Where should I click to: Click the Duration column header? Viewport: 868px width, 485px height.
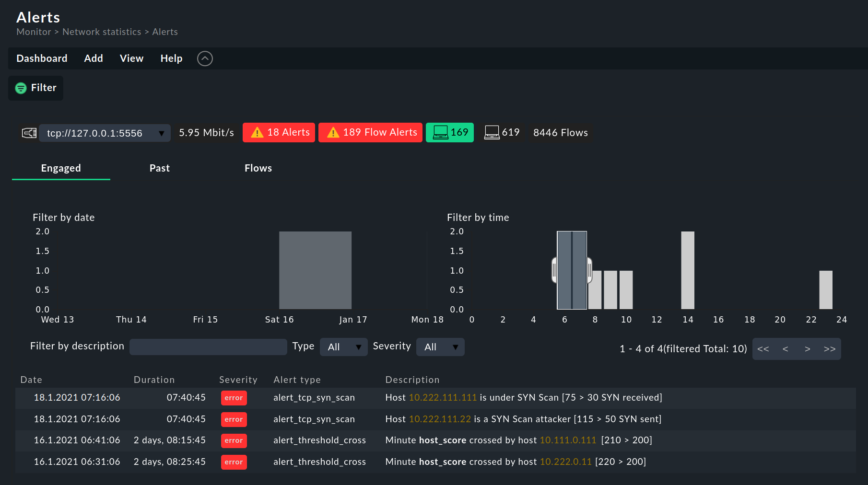point(154,380)
